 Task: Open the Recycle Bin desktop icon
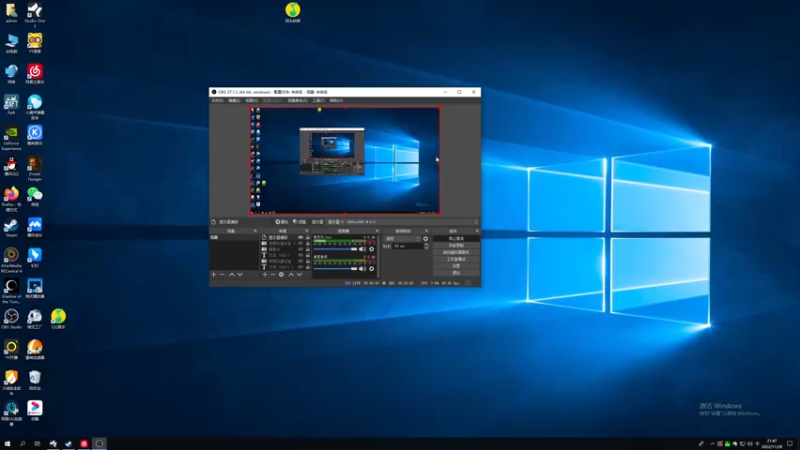pyautogui.click(x=35, y=381)
